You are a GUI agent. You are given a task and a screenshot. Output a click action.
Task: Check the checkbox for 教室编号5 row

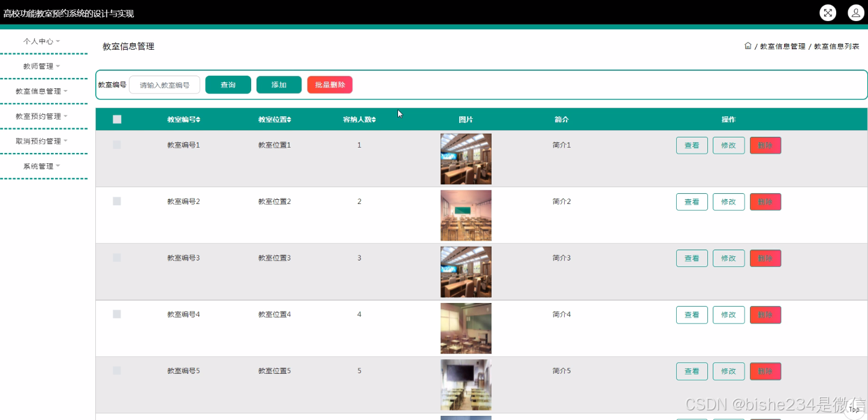(x=117, y=370)
